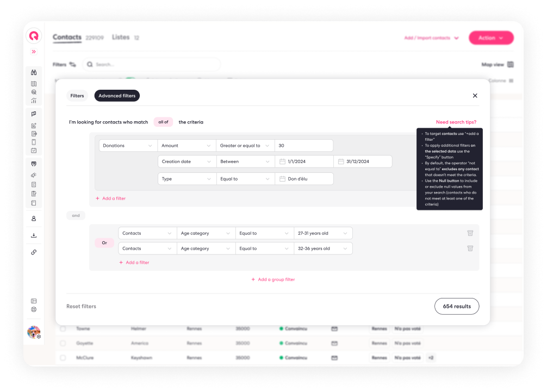Click the pink Action button
Image resolution: width=547 pixels, height=392 pixels.
491,38
